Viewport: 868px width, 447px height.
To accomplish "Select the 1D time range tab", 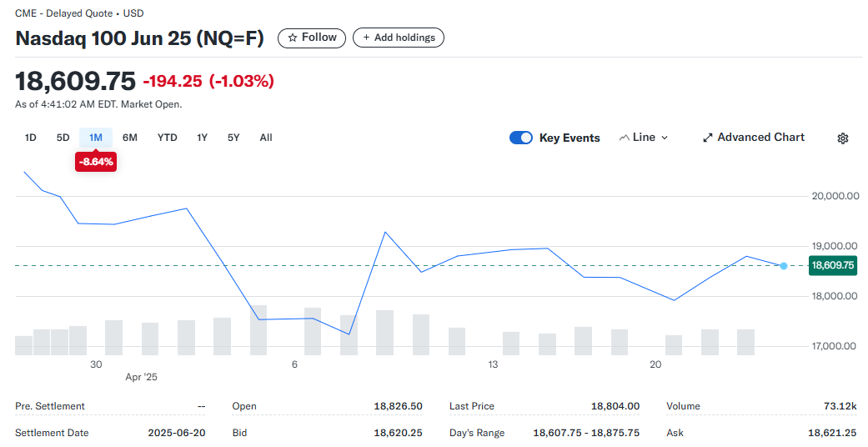I will click(x=31, y=138).
